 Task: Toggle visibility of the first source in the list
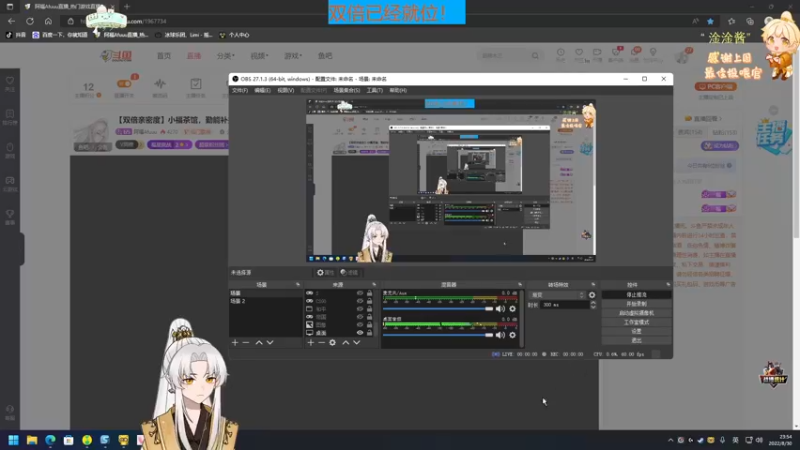pos(360,293)
